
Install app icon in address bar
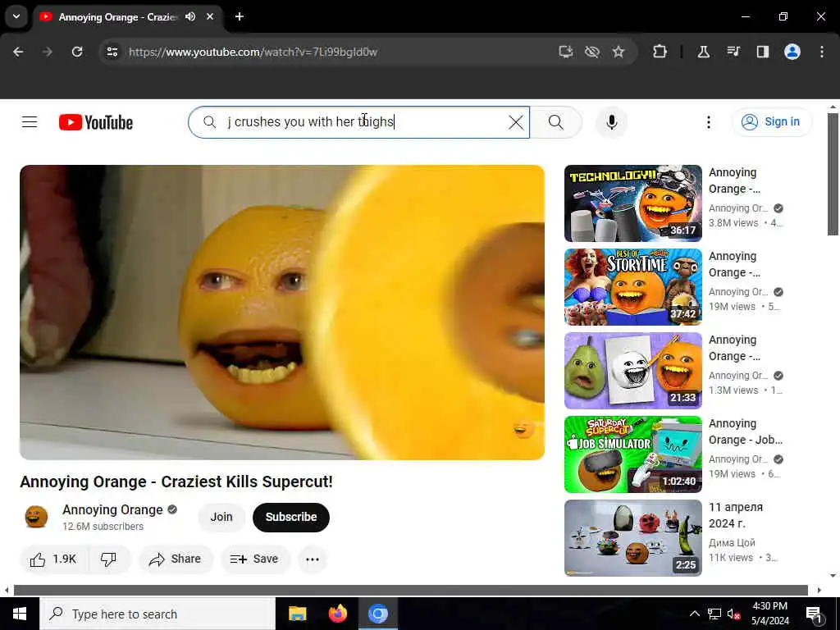pyautogui.click(x=566, y=52)
